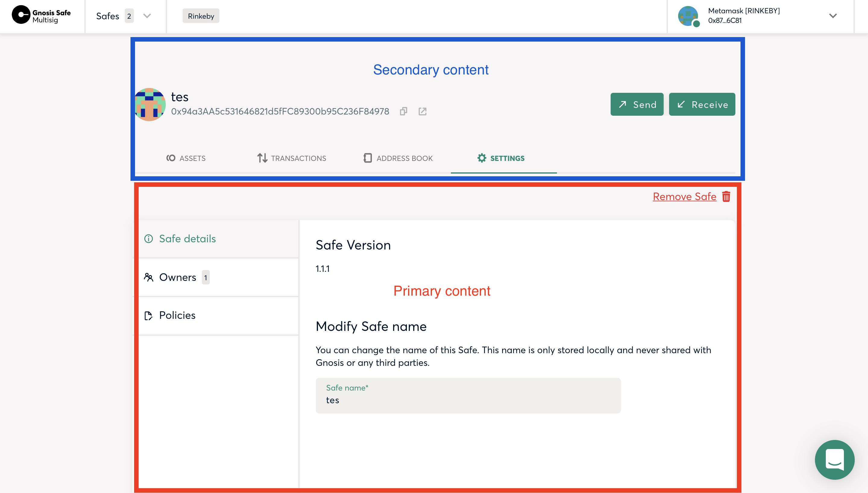This screenshot has width=868, height=493.
Task: Click the Receive button
Action: point(702,104)
